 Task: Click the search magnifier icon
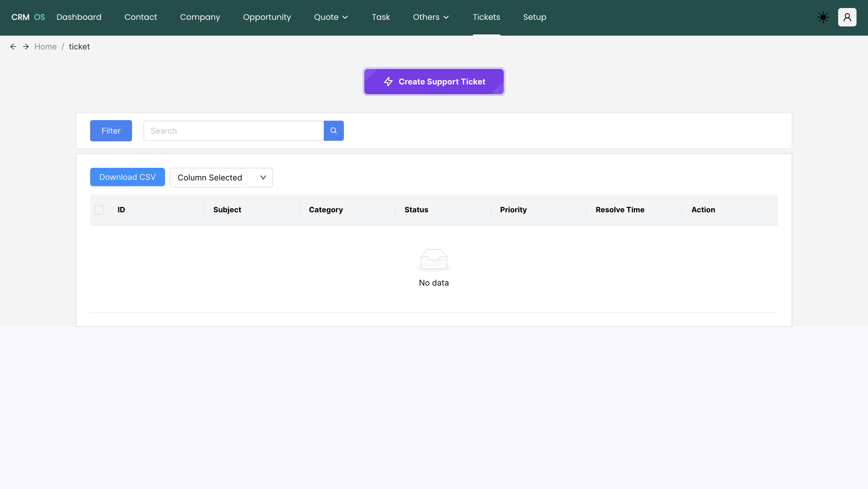(x=334, y=130)
